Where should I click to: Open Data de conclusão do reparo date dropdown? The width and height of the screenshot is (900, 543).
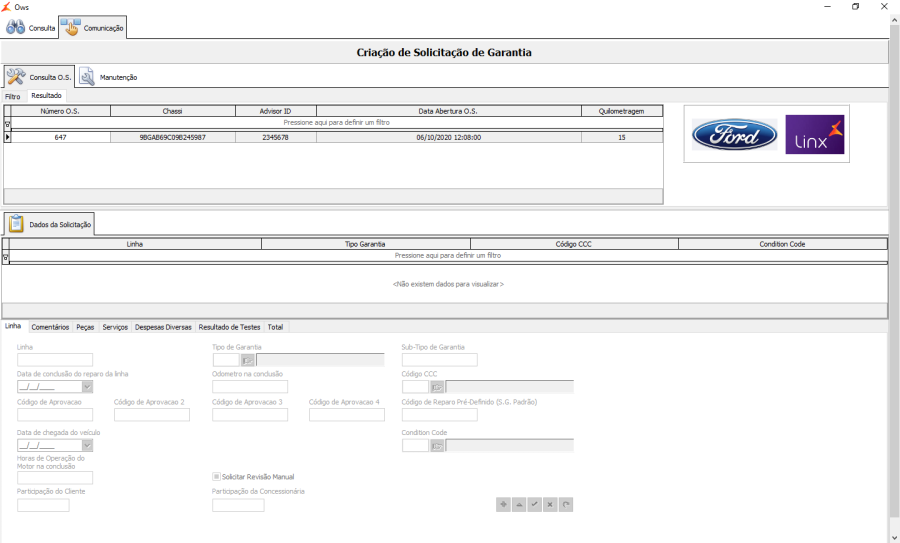click(x=87, y=387)
